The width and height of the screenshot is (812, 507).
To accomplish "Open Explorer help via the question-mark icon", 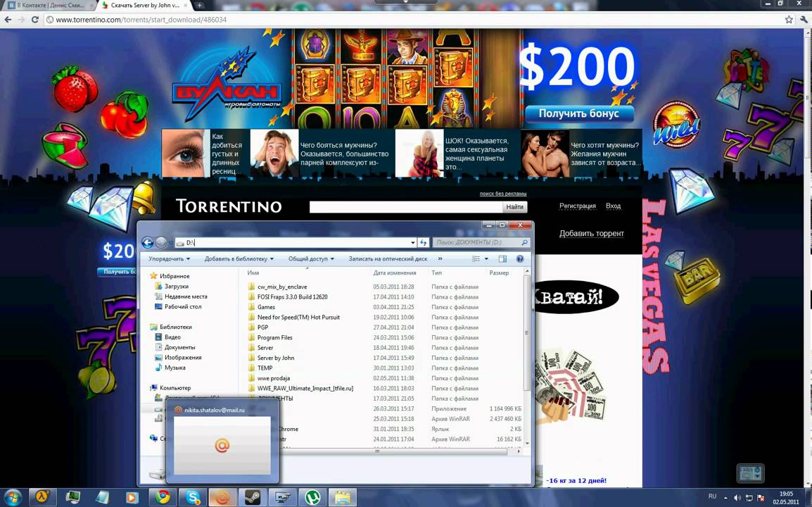I will (x=519, y=258).
